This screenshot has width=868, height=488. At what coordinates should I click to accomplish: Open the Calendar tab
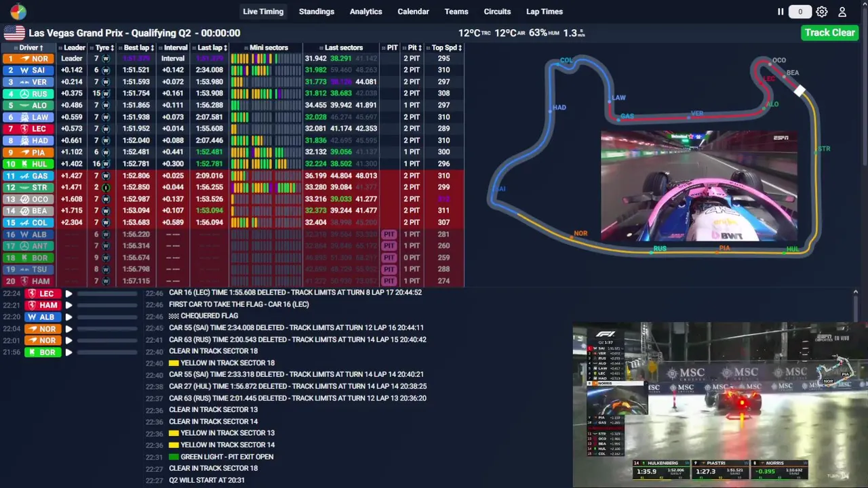[x=413, y=12]
